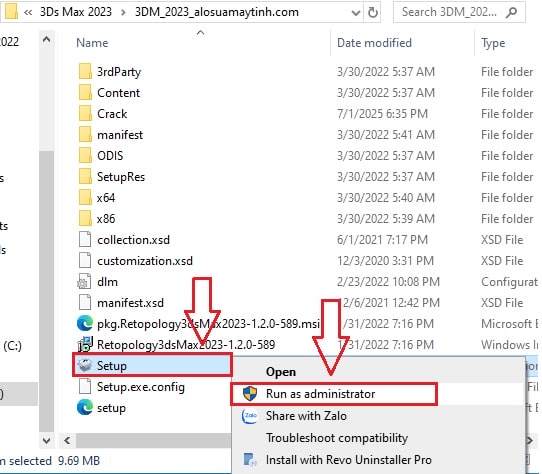Expand hidden breadcrumb path chevrons
The width and height of the screenshot is (542, 474).
[28, 12]
